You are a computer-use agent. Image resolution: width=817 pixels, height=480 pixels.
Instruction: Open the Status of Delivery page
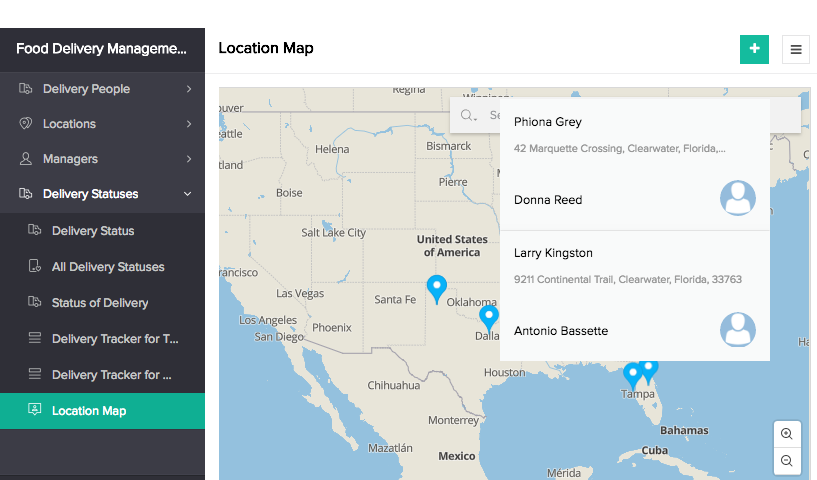102,302
